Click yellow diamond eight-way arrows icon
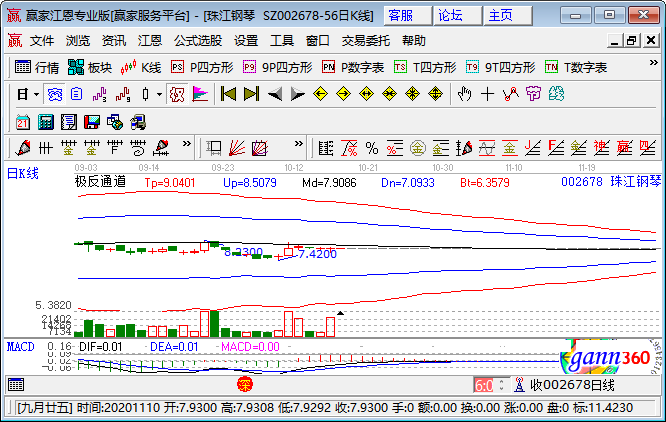Image resolution: width=666 pixels, height=422 pixels. point(412,94)
